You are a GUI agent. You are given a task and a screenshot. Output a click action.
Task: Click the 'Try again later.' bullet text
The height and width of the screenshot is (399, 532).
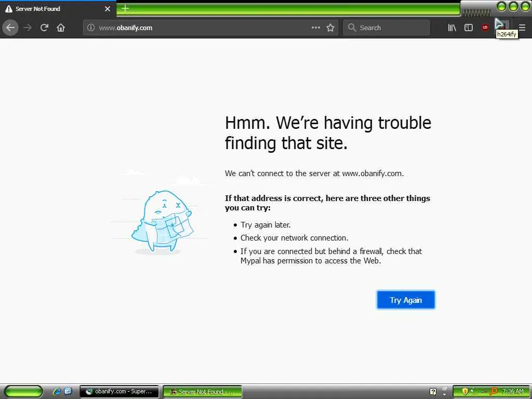tap(265, 225)
